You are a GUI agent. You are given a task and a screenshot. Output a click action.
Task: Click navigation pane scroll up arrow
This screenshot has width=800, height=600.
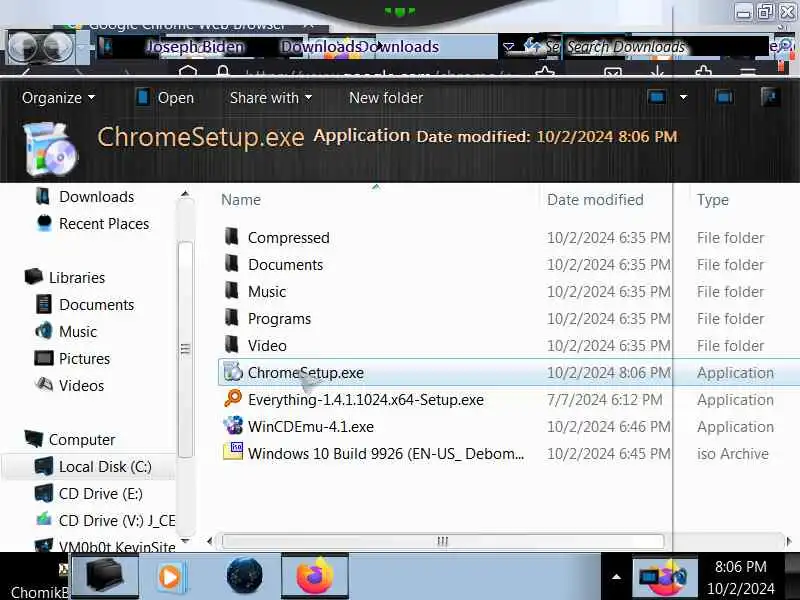click(x=185, y=194)
